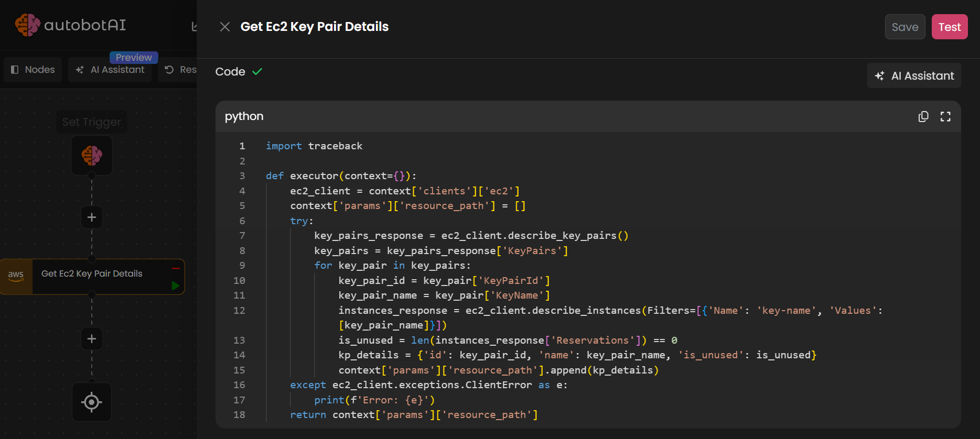Image resolution: width=980 pixels, height=439 pixels.
Task: Click the describe_key_pairs() code line
Action: 471,235
